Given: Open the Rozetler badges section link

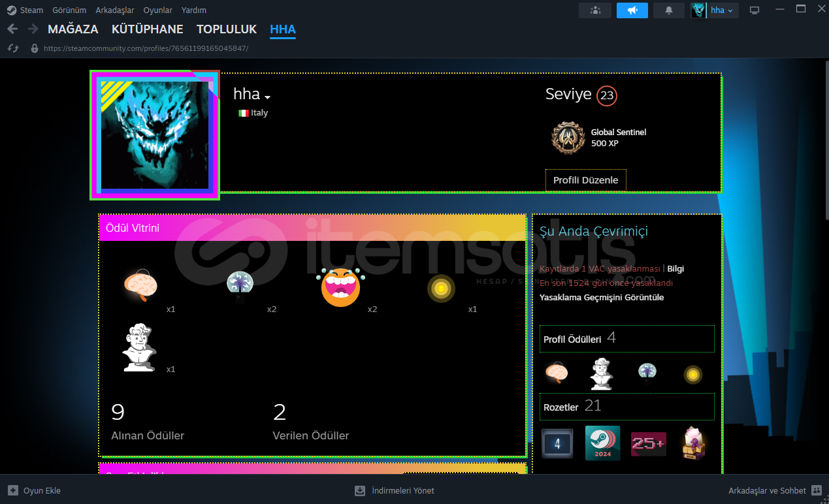Looking at the screenshot, I should point(627,407).
